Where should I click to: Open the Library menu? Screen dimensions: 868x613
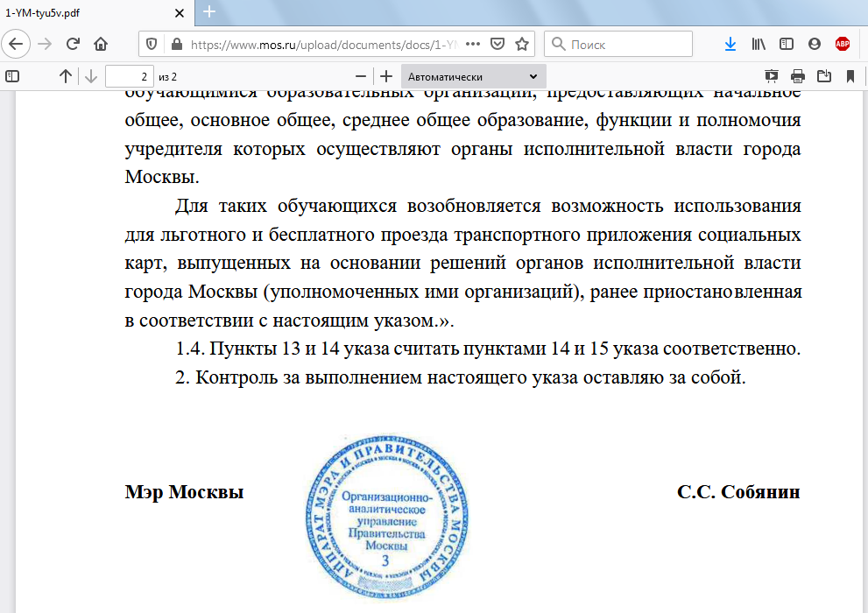click(759, 44)
